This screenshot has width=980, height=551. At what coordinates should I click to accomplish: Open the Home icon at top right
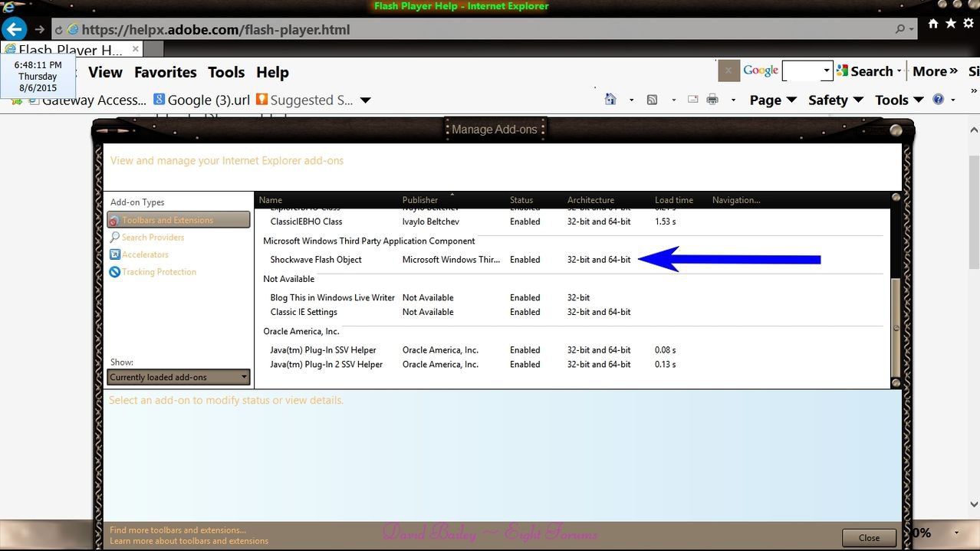click(x=933, y=24)
